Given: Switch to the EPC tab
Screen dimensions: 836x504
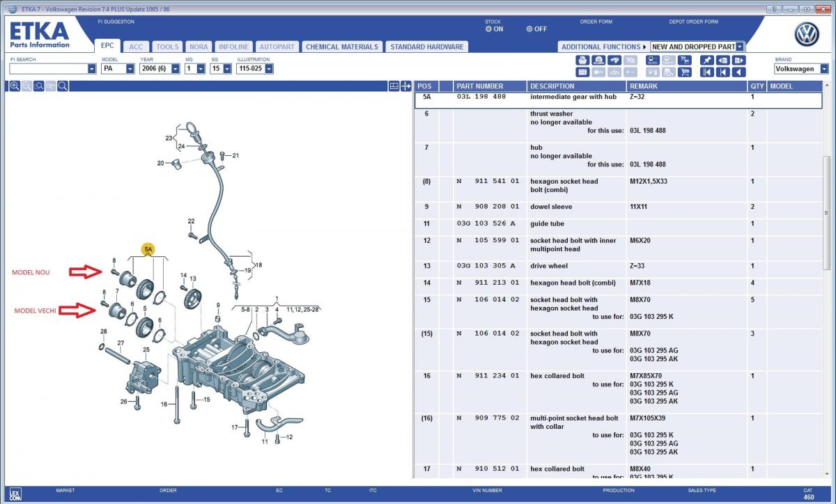Looking at the screenshot, I should (x=107, y=45).
